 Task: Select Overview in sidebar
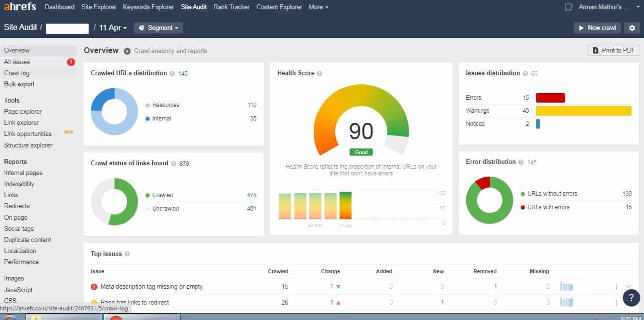point(17,50)
